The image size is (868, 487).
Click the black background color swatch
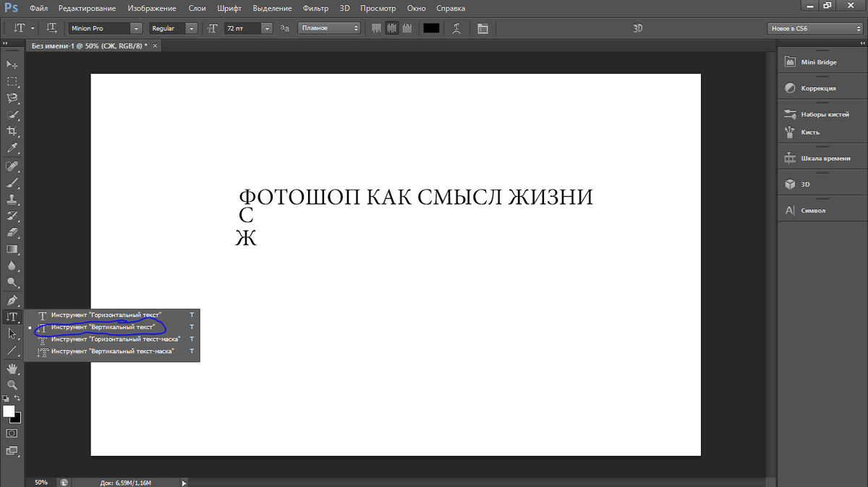[18, 419]
